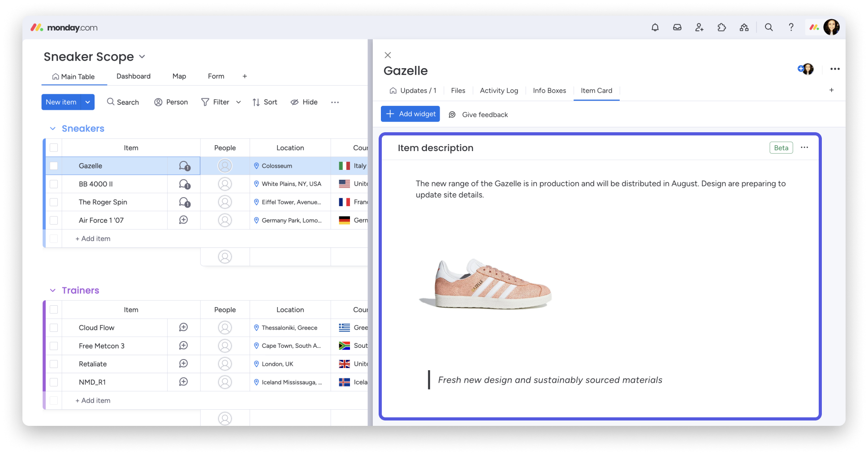
Task: Tick the NMD_R1 checkbox
Action: click(x=54, y=382)
